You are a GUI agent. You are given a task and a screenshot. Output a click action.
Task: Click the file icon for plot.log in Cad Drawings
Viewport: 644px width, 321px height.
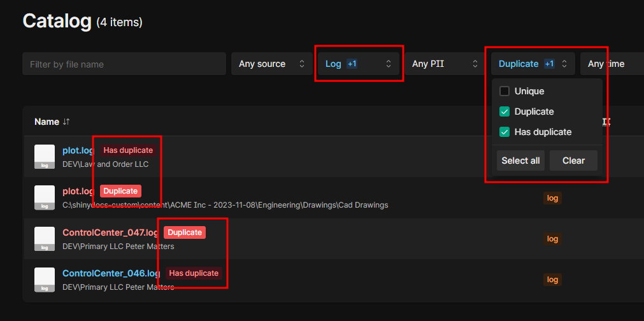(x=45, y=197)
